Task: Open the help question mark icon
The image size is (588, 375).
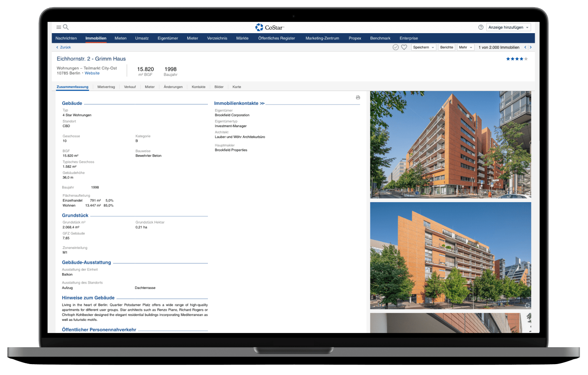Action: (x=481, y=27)
